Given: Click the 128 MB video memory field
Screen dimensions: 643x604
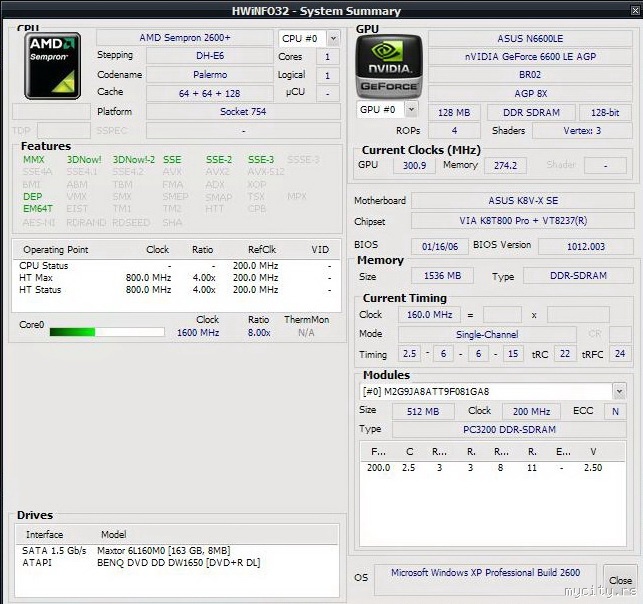Looking at the screenshot, I should [x=454, y=112].
